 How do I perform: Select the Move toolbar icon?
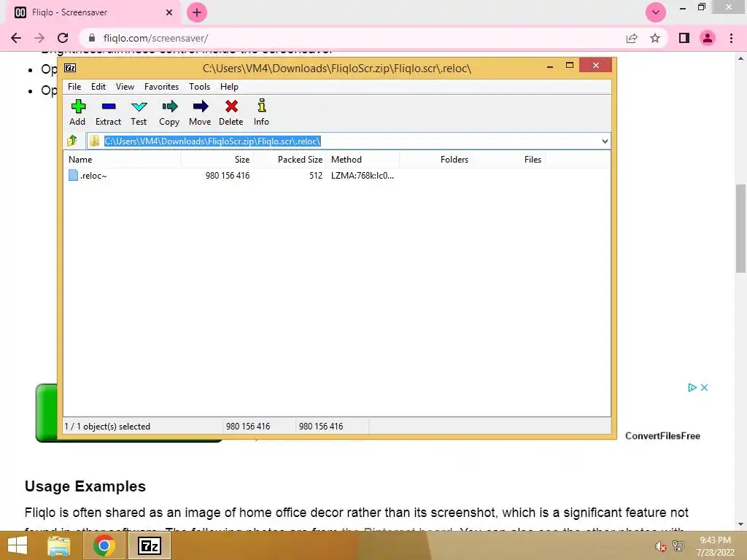tap(200, 112)
